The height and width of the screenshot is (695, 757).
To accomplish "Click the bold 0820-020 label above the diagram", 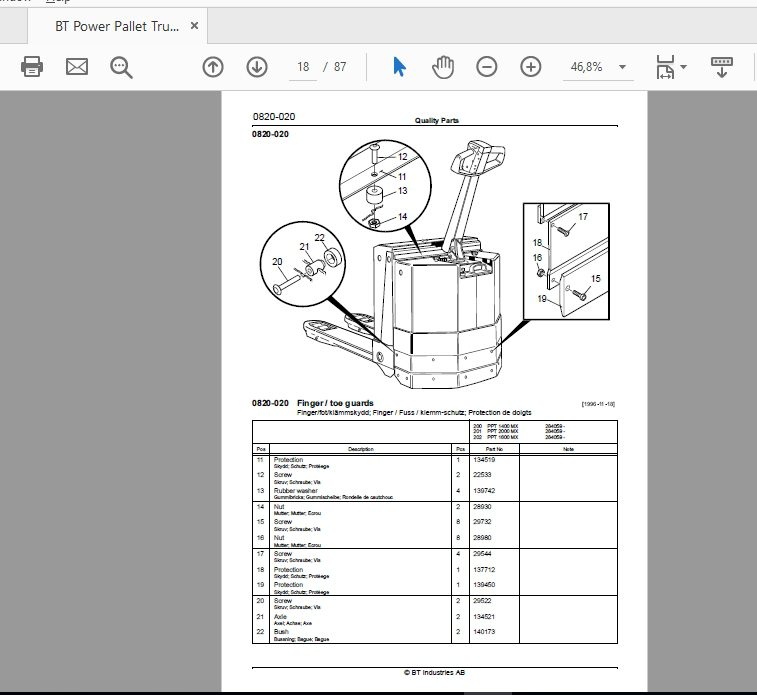I will coord(270,134).
